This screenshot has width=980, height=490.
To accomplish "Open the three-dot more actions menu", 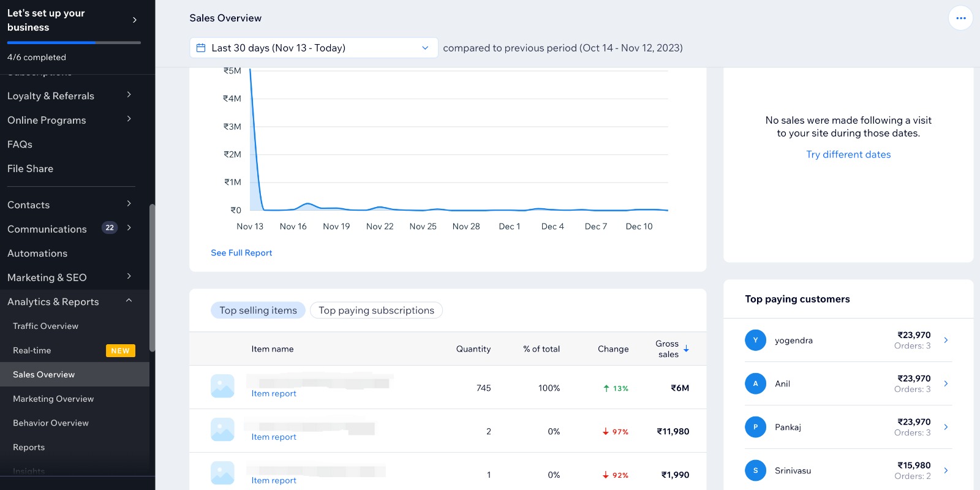I will click(x=960, y=18).
